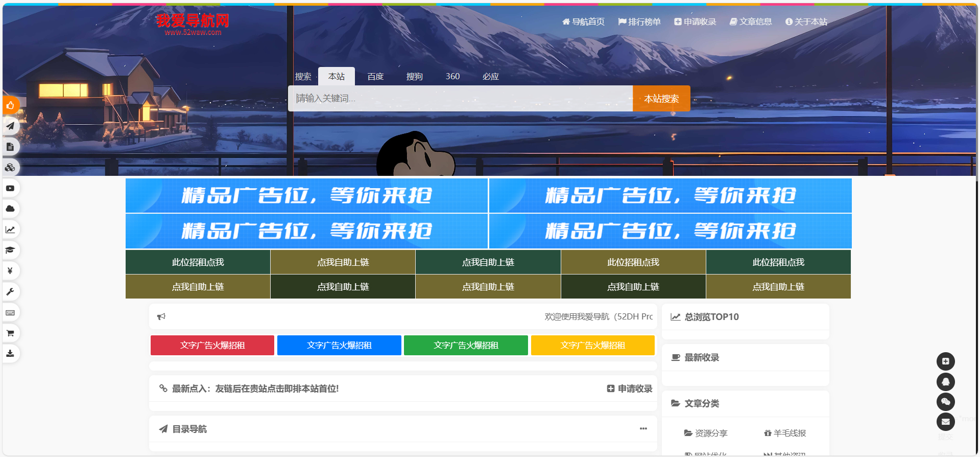The height and width of the screenshot is (457, 980).
Task: Select the graduation cap sidebar icon
Action: (10, 250)
